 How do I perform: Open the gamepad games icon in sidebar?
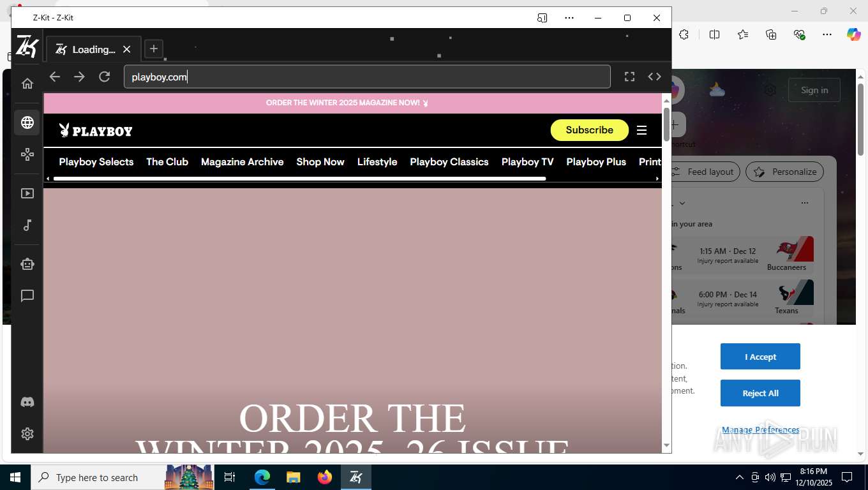[x=27, y=154]
